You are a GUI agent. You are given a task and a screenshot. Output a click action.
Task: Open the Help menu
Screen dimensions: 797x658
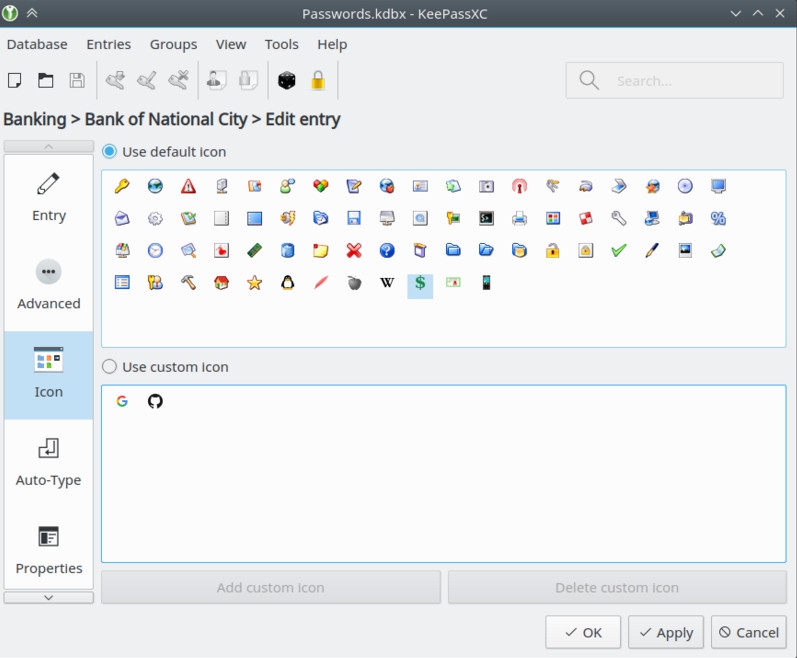[x=332, y=45]
